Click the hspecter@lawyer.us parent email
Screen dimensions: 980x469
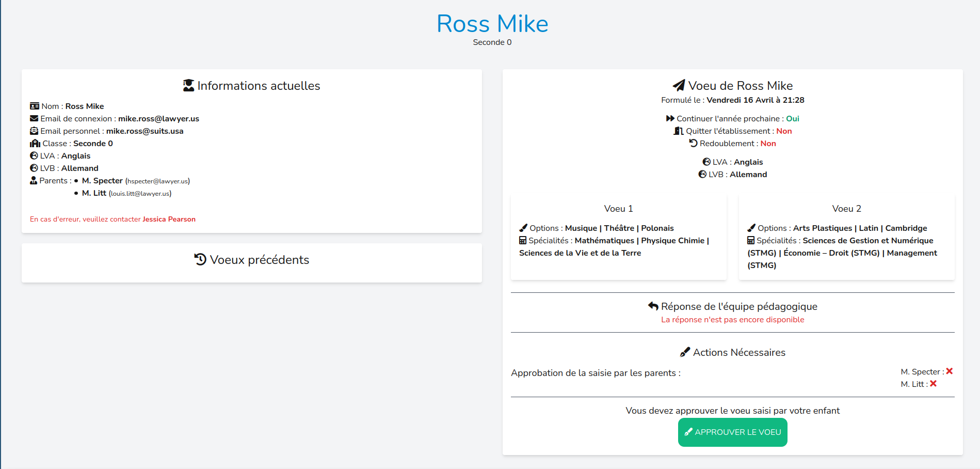(157, 181)
